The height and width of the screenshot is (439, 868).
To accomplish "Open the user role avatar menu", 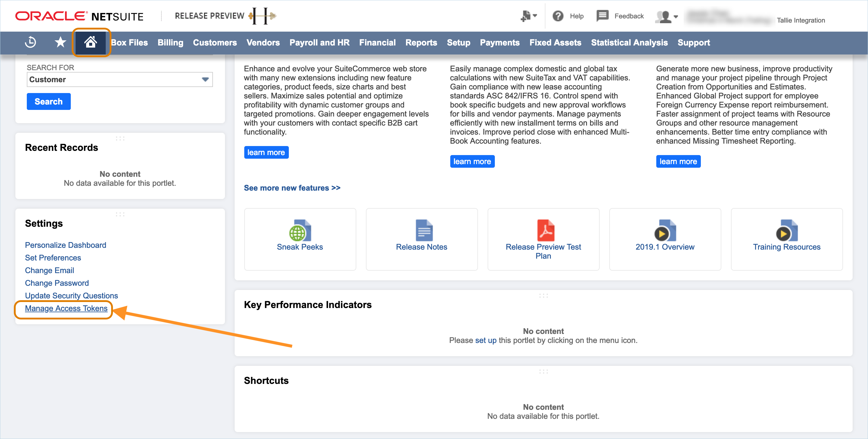I will tap(666, 16).
